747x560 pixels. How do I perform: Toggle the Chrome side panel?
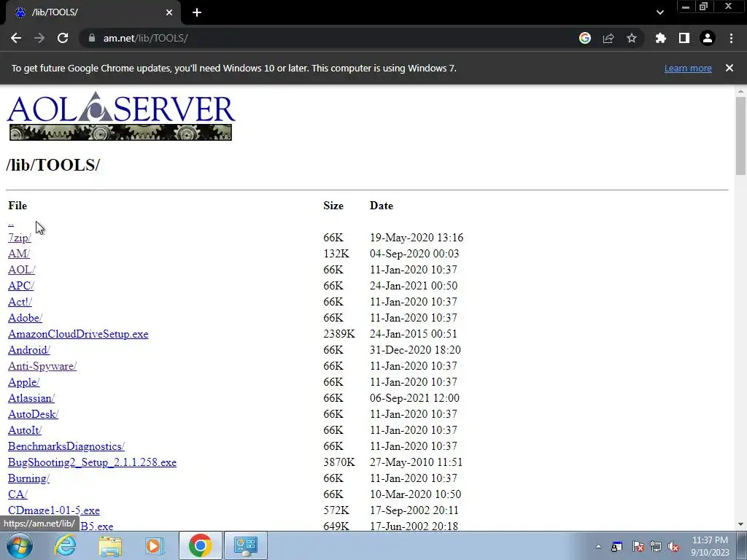click(684, 38)
